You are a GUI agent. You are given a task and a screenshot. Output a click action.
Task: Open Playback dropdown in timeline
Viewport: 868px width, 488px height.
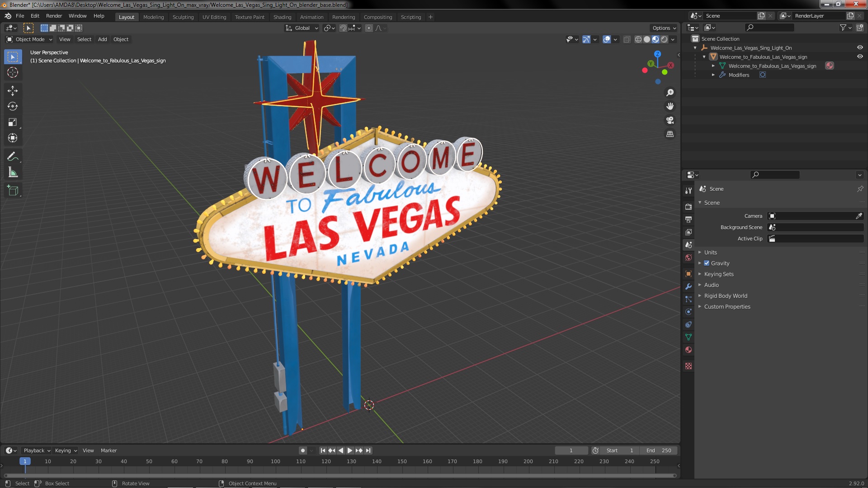pyautogui.click(x=37, y=450)
